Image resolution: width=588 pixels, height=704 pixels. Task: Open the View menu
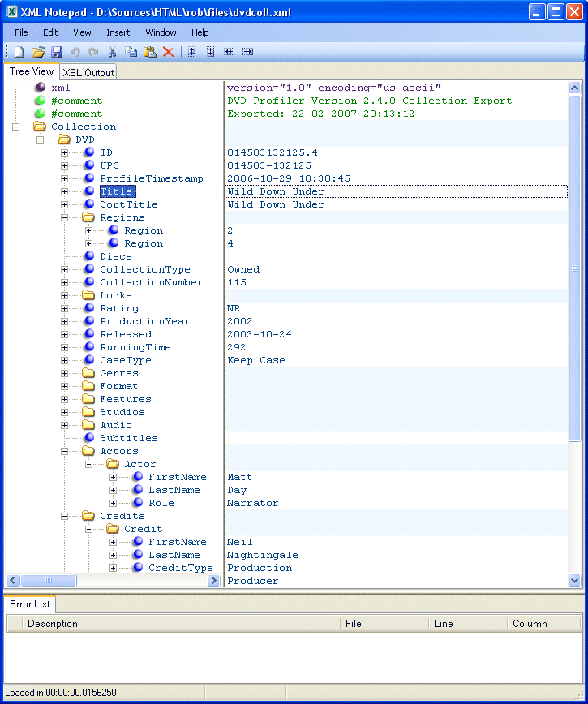point(82,32)
